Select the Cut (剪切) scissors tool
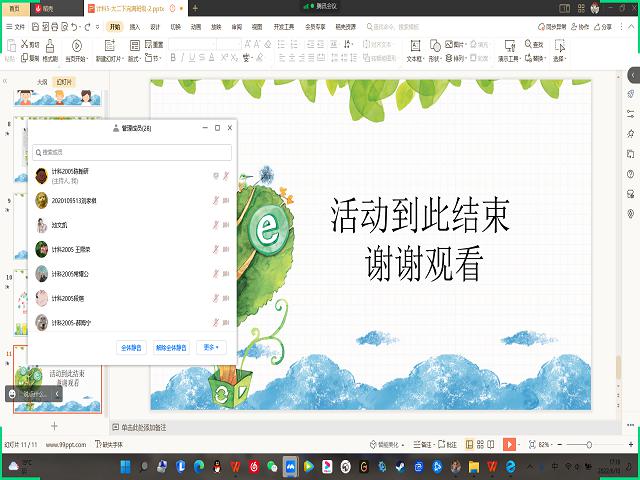Viewport: 640px width, 480px height. (30, 44)
